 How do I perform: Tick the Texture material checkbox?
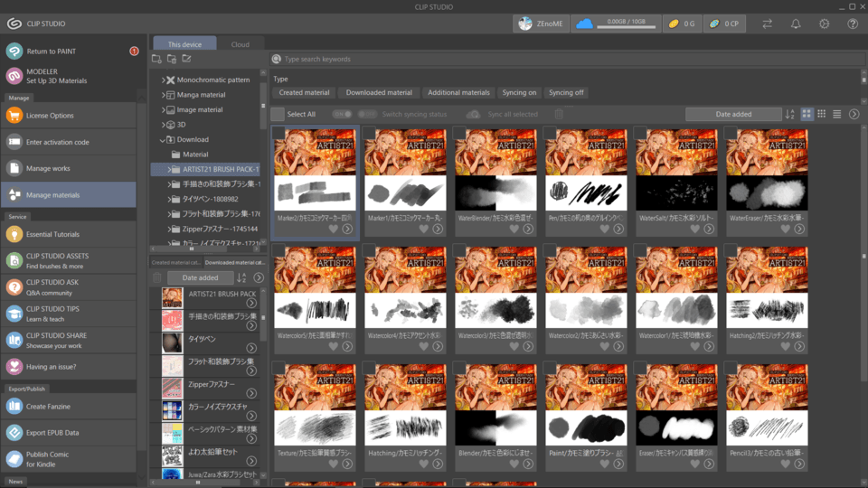pos(278,368)
